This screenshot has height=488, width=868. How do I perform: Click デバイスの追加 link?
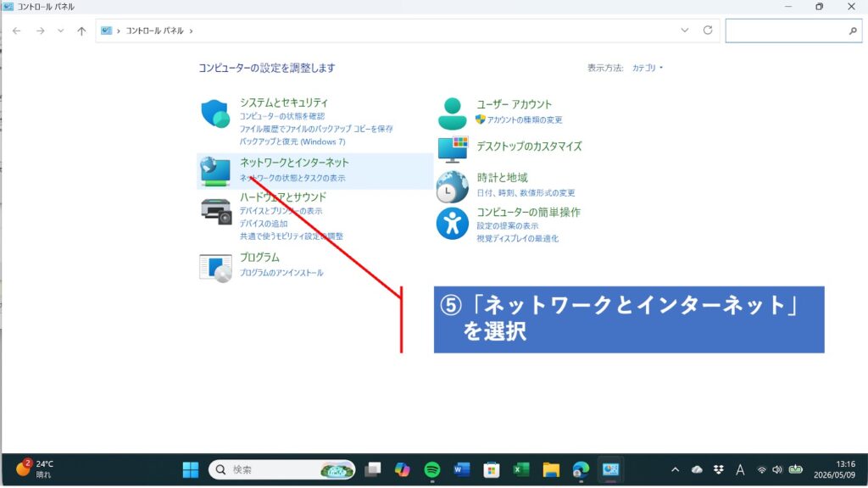coord(264,224)
